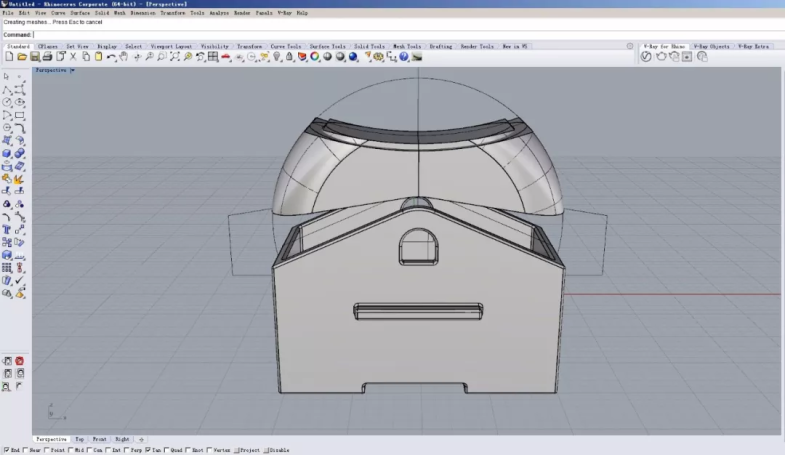Image resolution: width=785 pixels, height=455 pixels.
Task: Open toolbar options gear next to New in V5
Action: pyautogui.click(x=629, y=46)
